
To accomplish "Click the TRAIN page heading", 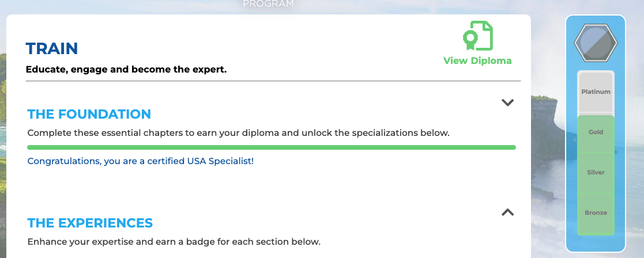I will click(52, 48).
